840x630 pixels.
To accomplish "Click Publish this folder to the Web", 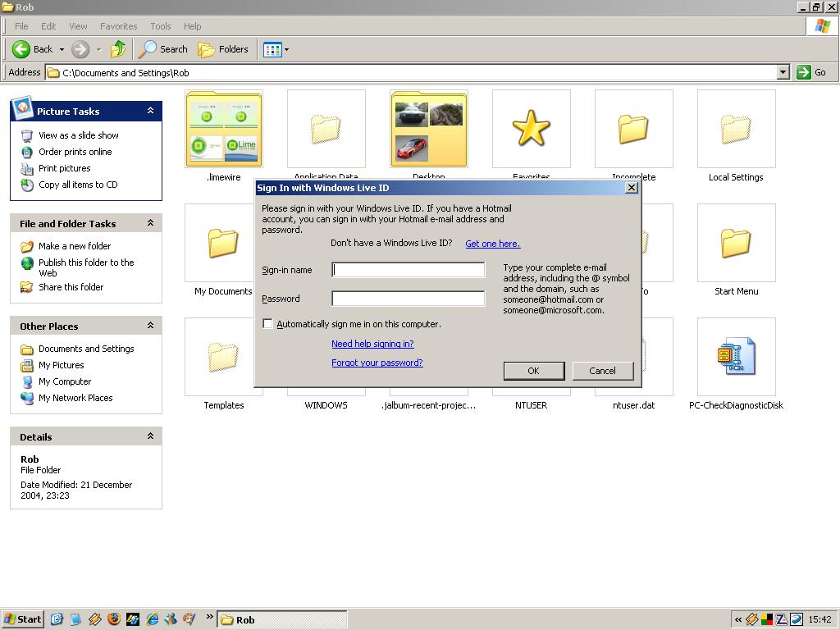I will [x=85, y=267].
